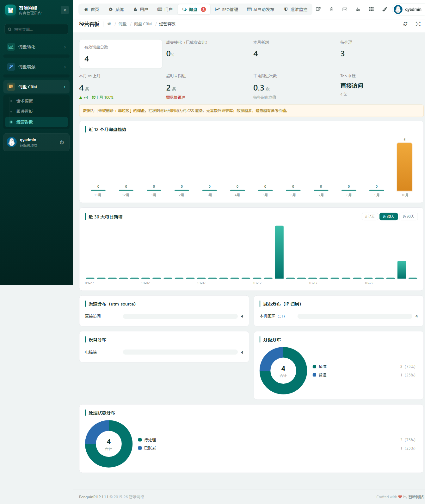Click the 电脑端 device progress bar
The image size is (425, 504).
[180, 352]
